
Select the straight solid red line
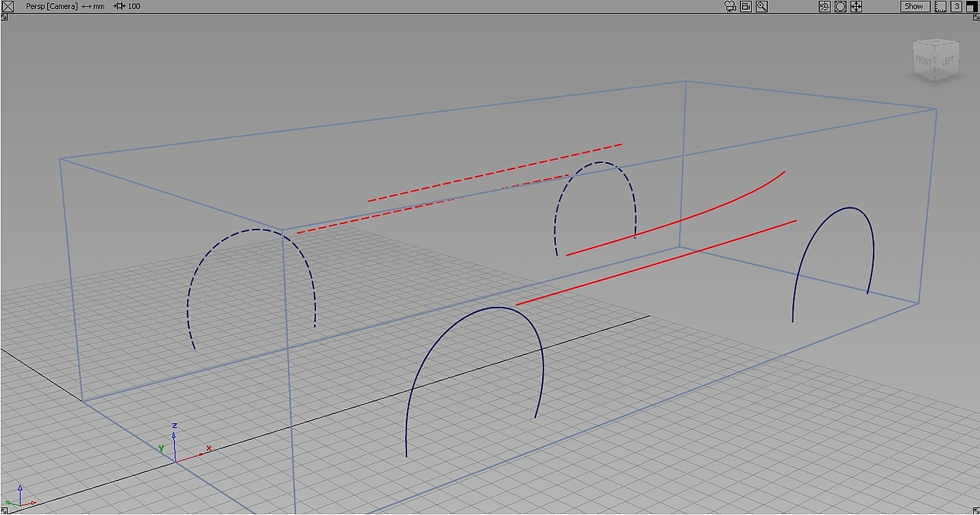(x=656, y=262)
